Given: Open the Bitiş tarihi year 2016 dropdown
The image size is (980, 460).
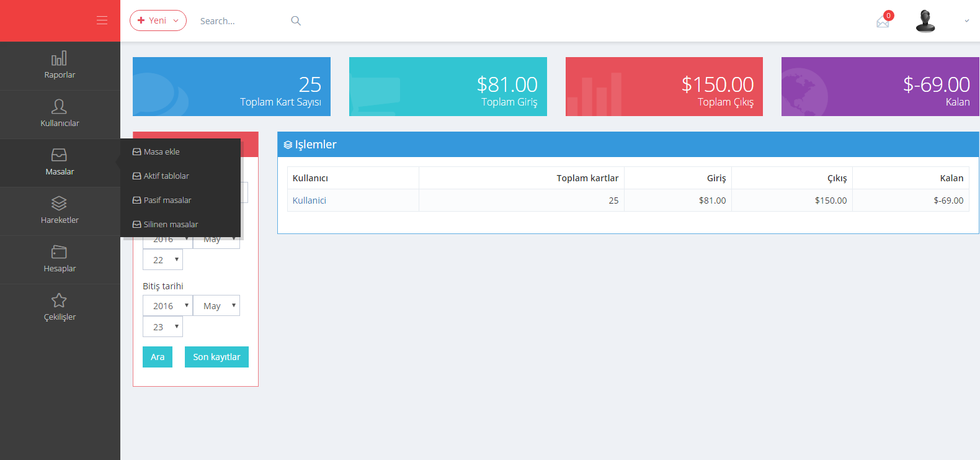Looking at the screenshot, I should (x=167, y=305).
